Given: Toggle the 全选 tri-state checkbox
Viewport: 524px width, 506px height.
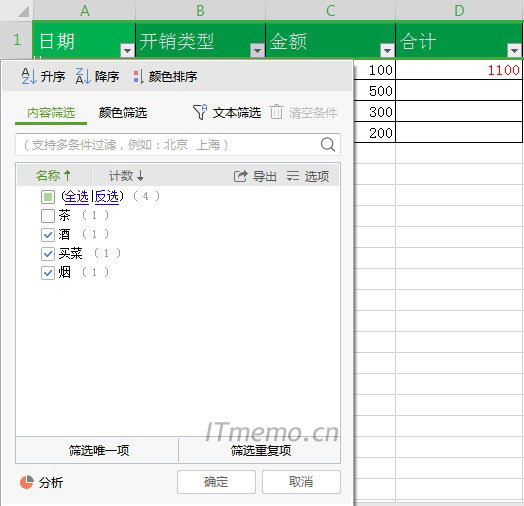Looking at the screenshot, I should point(48,197).
